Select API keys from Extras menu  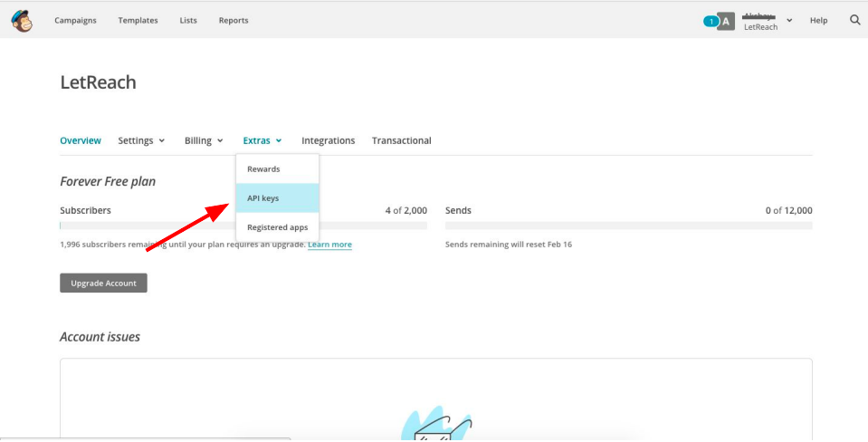[277, 198]
